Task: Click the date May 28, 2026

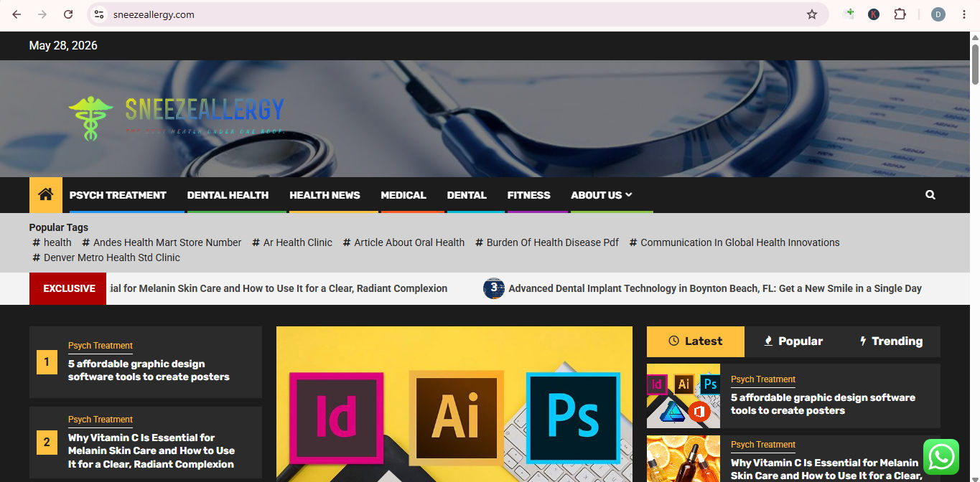Action: (63, 46)
